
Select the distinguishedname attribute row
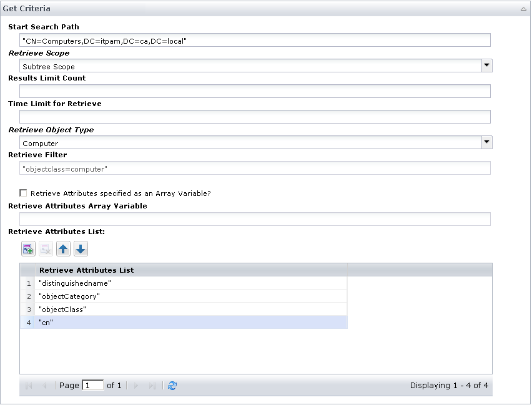coord(125,283)
